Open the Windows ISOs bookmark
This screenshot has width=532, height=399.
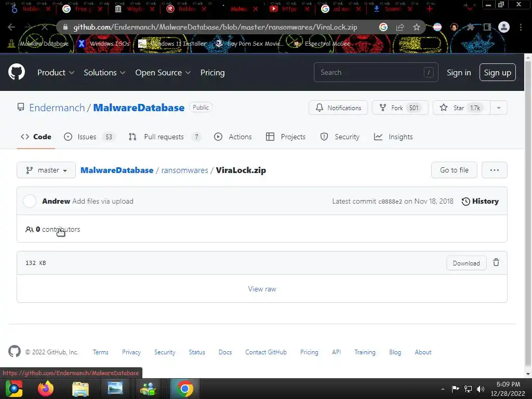coord(103,44)
